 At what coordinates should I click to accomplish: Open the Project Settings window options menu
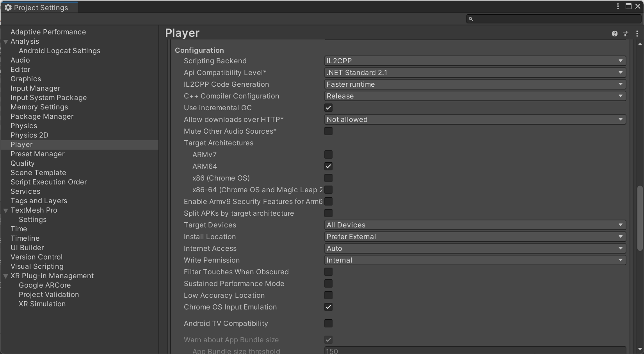click(x=618, y=6)
